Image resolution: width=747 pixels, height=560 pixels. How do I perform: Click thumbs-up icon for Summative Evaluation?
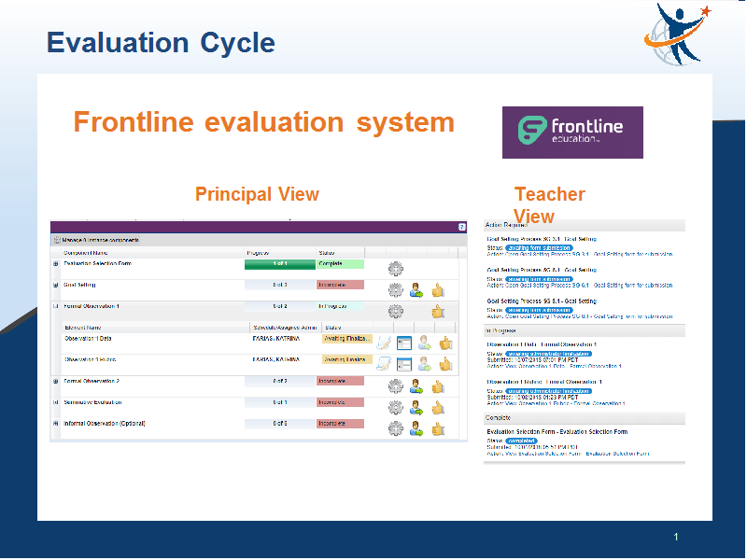pyautogui.click(x=438, y=408)
